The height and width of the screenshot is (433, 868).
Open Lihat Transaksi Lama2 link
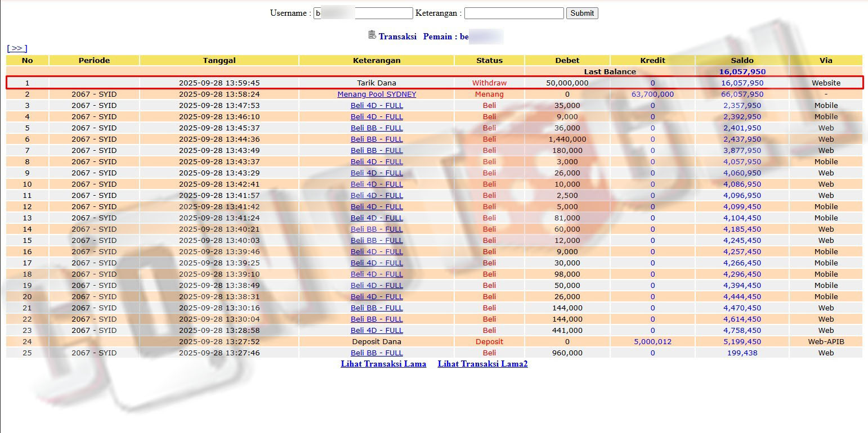482,364
